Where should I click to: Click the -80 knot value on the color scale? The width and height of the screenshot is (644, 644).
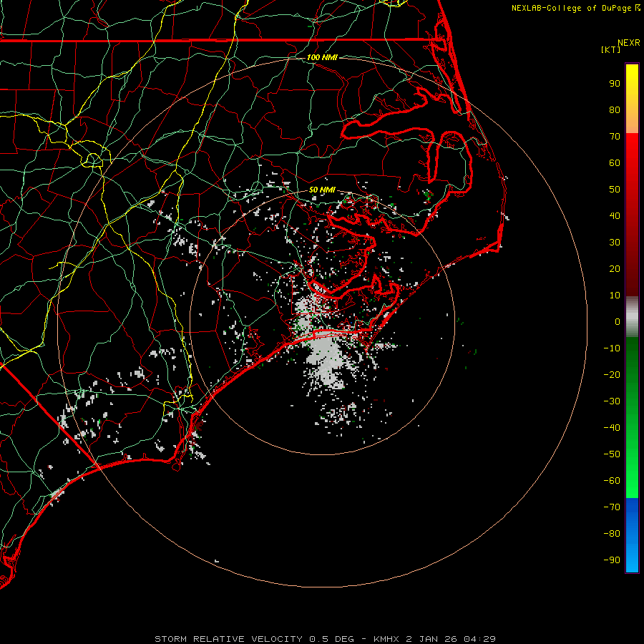pyautogui.click(x=612, y=534)
